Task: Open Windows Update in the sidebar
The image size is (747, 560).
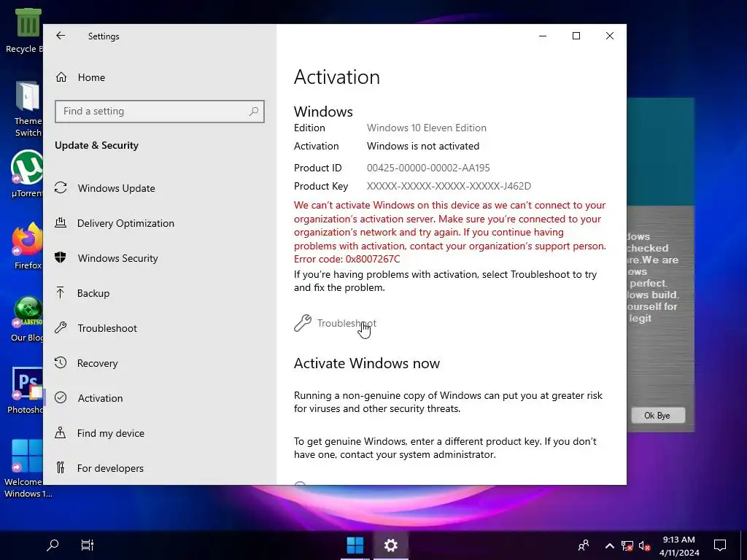Action: pyautogui.click(x=116, y=188)
